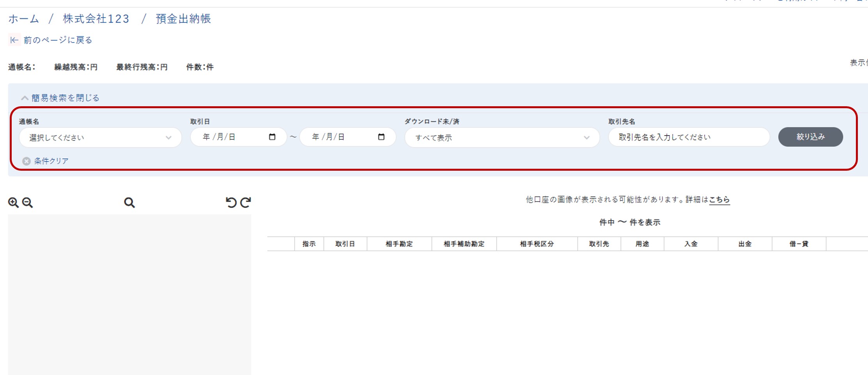Click the back arrow icon before 前のページに戻る
Viewport: 868px width, 375px height.
tap(14, 40)
